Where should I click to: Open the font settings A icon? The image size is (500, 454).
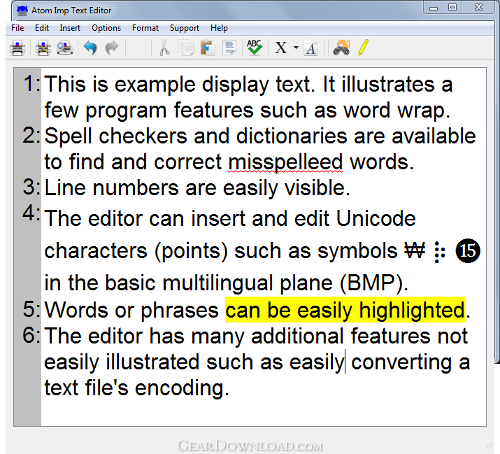tap(311, 48)
